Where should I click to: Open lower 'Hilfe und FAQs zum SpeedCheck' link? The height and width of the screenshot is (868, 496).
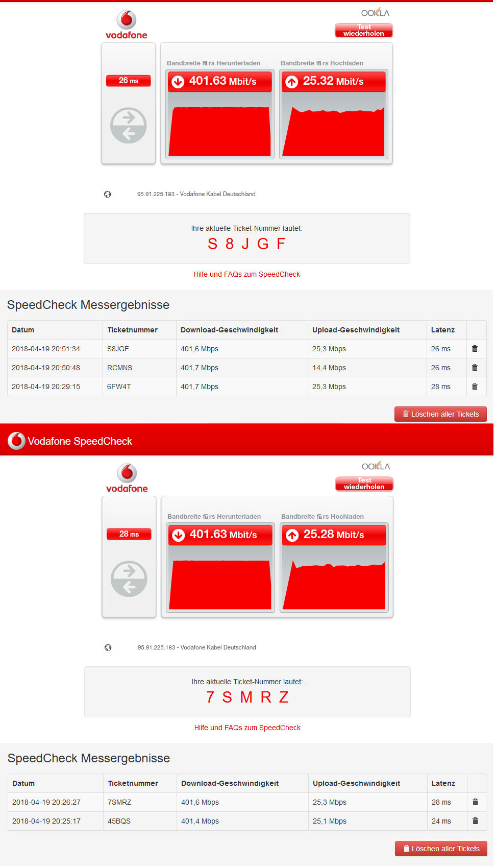[247, 728]
